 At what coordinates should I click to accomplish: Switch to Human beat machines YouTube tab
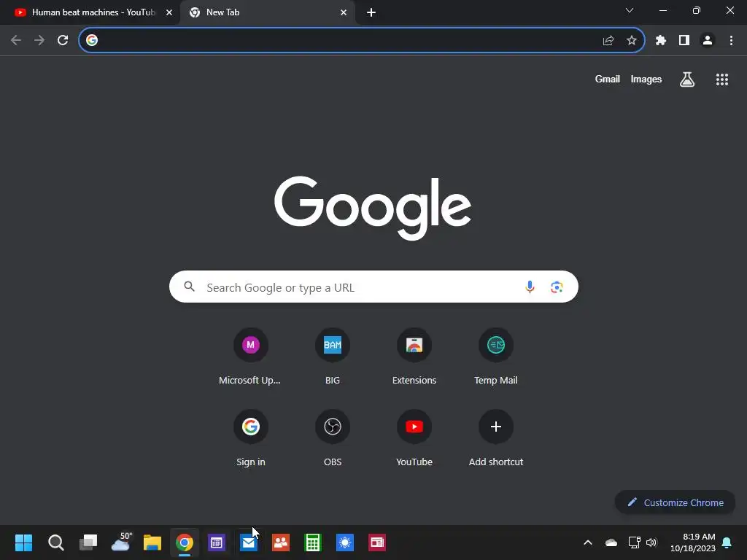point(90,12)
